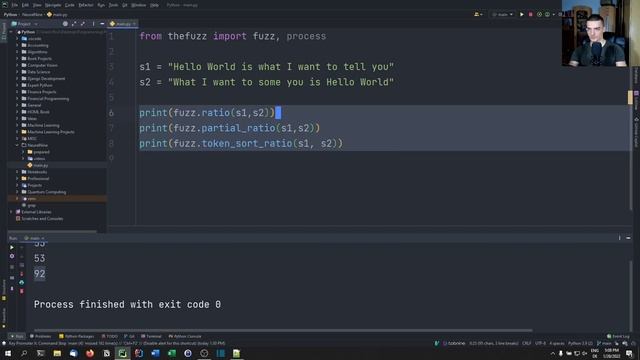The height and width of the screenshot is (360, 640).
Task: Open Run panel options kebab menu
Action: click(619, 238)
